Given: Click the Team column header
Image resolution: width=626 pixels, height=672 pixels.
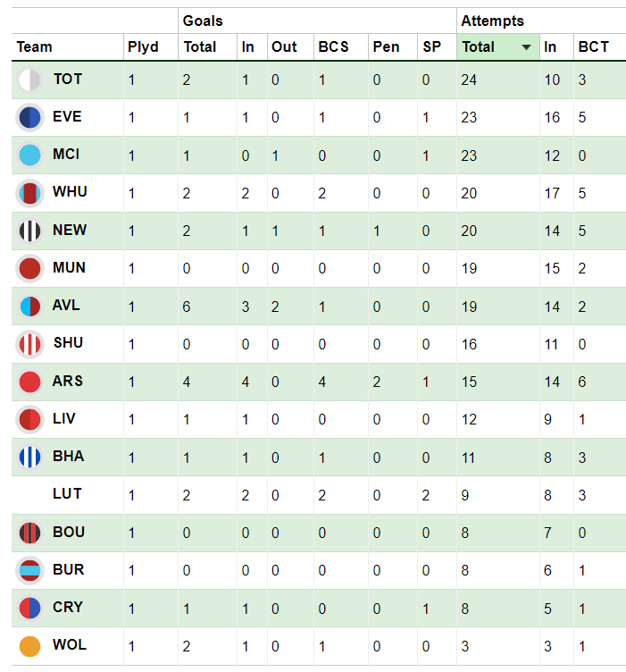Looking at the screenshot, I should (34, 46).
